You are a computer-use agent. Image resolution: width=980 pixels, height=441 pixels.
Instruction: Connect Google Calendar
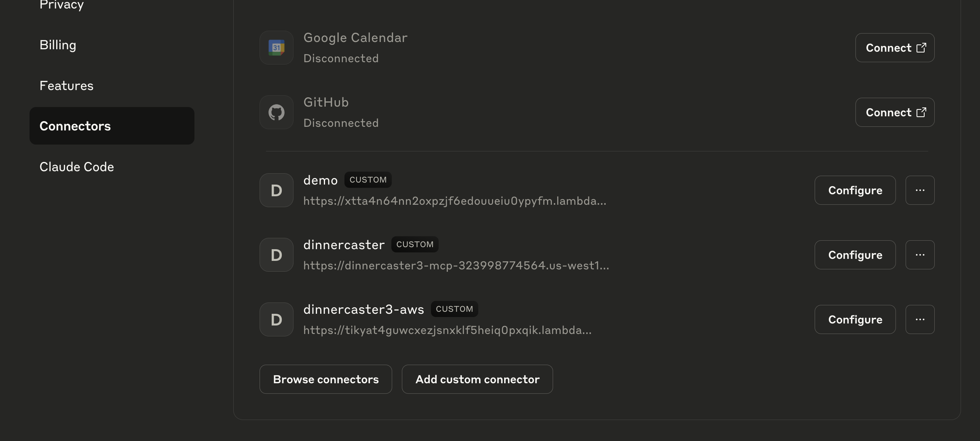click(x=895, y=48)
